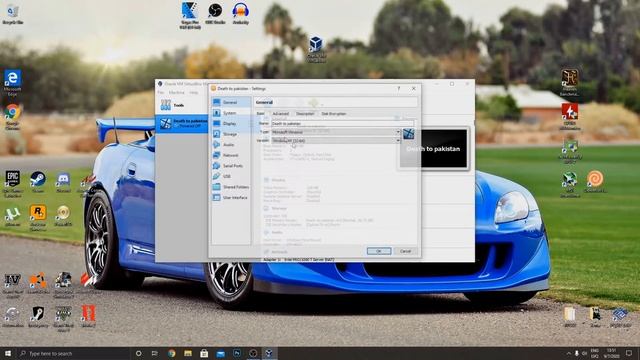640x360 pixels.
Task: Open the Help menu in VirtualBox Manager
Action: (x=194, y=93)
